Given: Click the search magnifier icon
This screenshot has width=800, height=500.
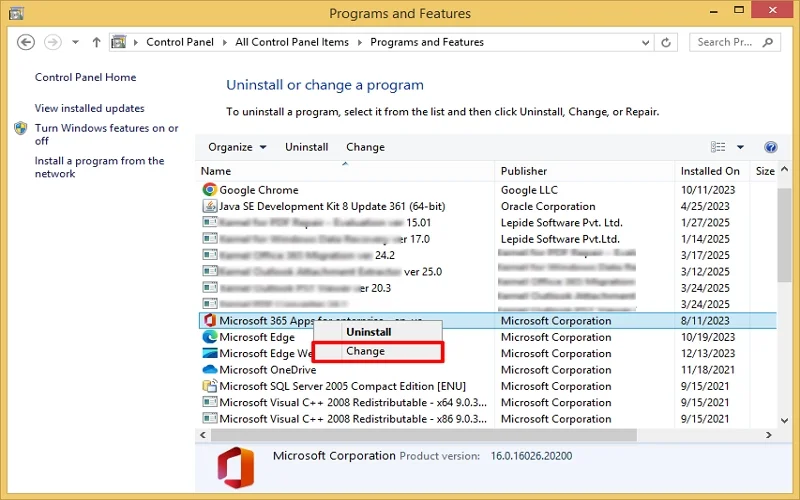Looking at the screenshot, I should tap(768, 42).
